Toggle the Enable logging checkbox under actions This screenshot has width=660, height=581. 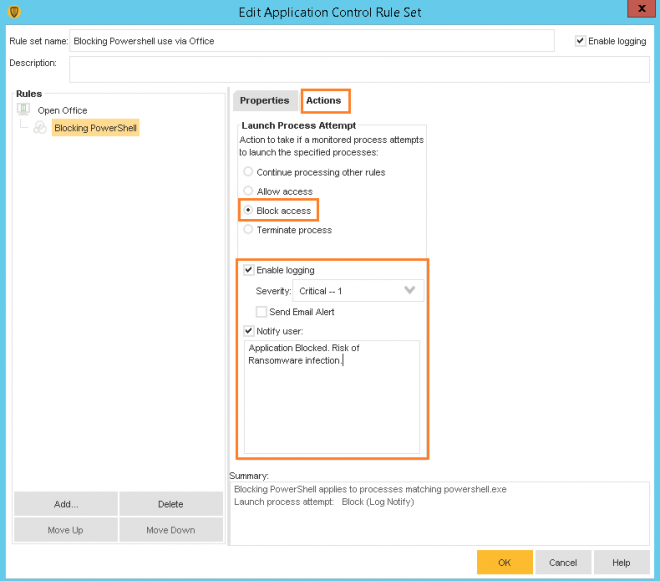(249, 270)
